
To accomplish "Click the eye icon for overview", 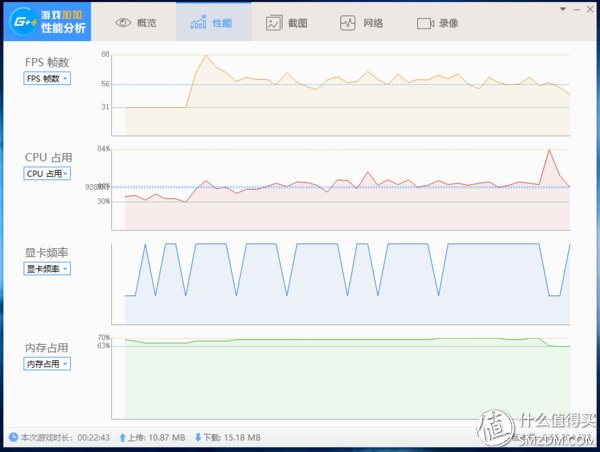I will point(123,23).
